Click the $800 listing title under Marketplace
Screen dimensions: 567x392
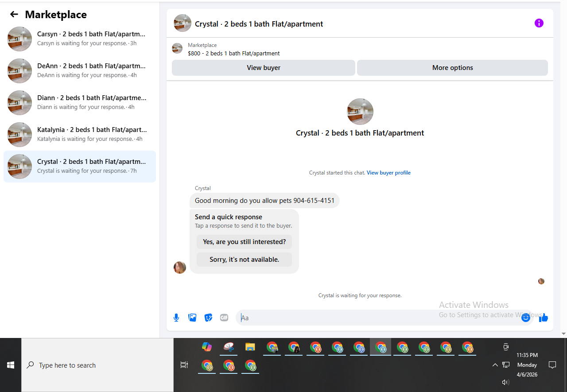[234, 54]
